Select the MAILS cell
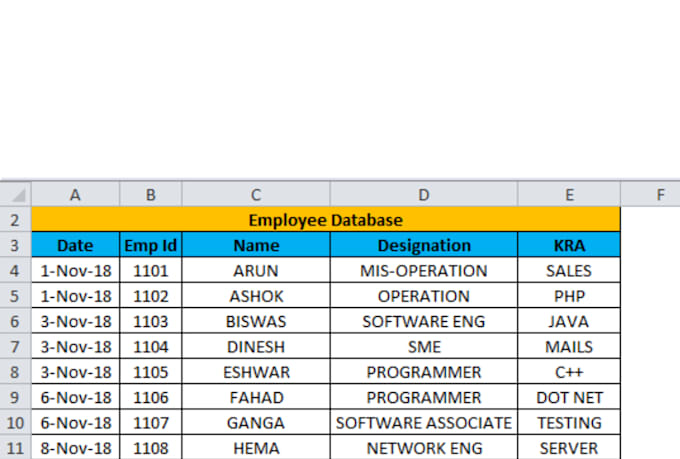 569,346
